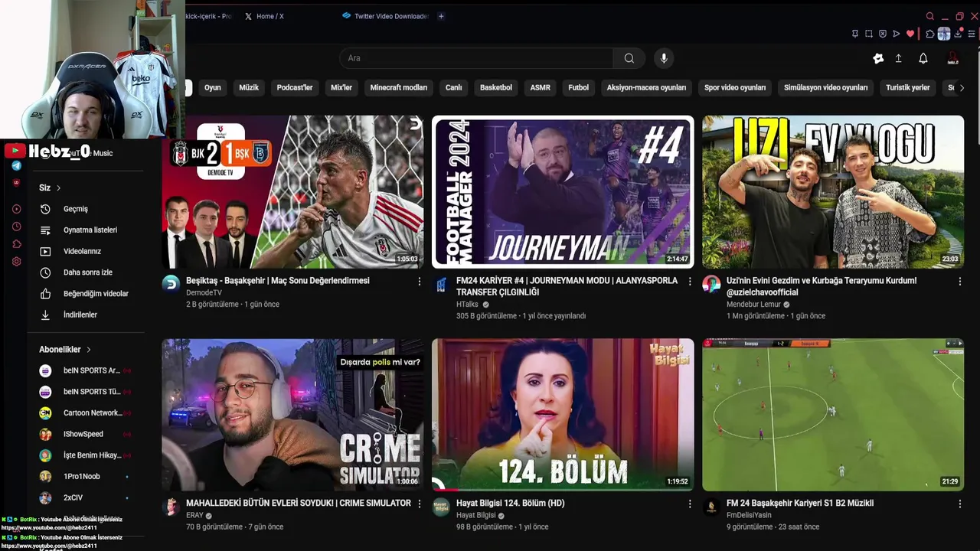980x551 pixels.
Task: Open HTalks channel link
Action: 467,305
